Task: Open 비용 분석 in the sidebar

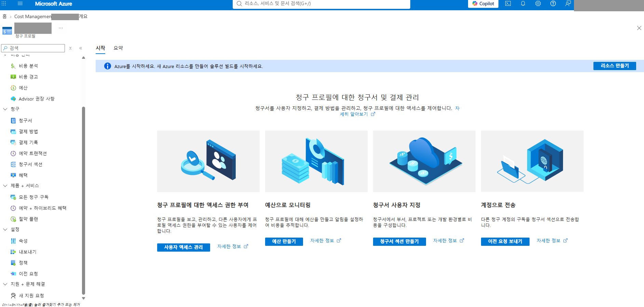Action: pos(28,66)
